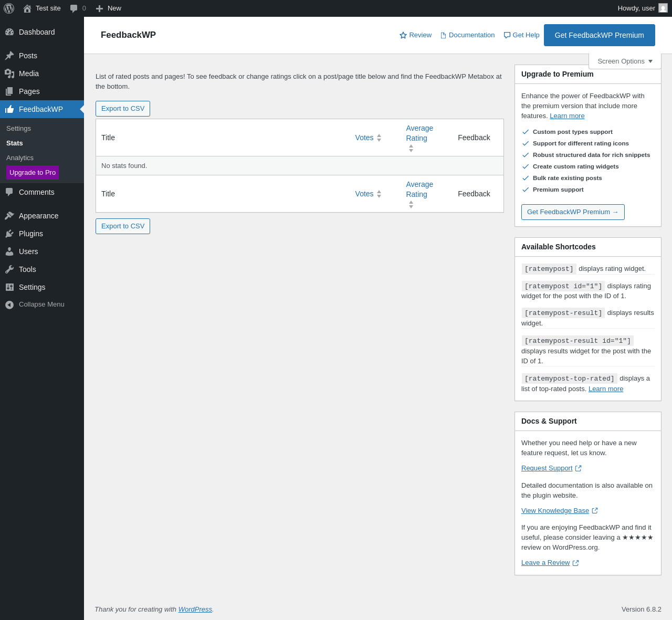Open the View Knowledge Base link
This screenshot has width=672, height=620.
pos(555,511)
